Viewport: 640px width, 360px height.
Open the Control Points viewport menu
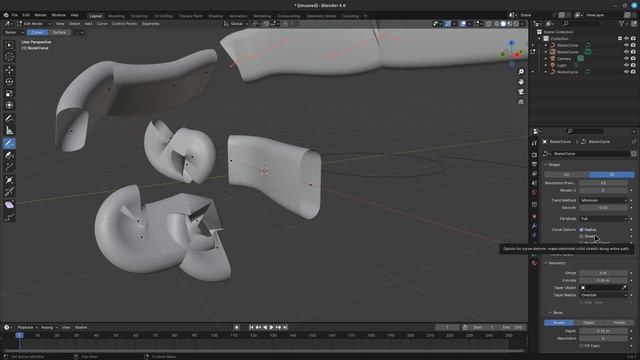124,24
